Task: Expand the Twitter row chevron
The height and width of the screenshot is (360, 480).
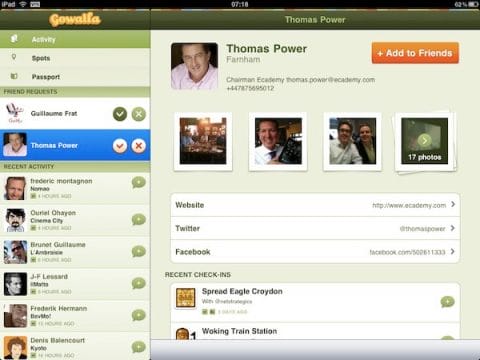Action: tap(453, 228)
